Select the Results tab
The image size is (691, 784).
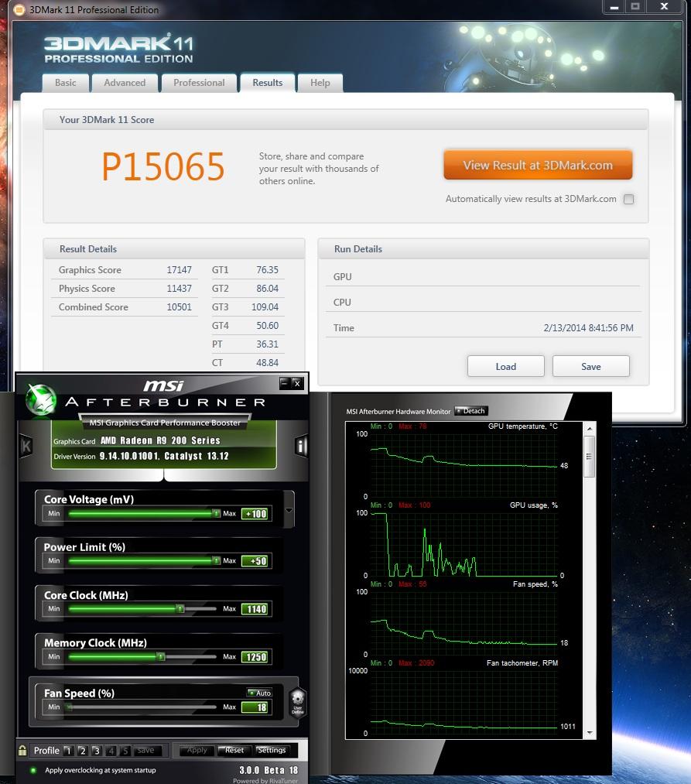[x=268, y=83]
